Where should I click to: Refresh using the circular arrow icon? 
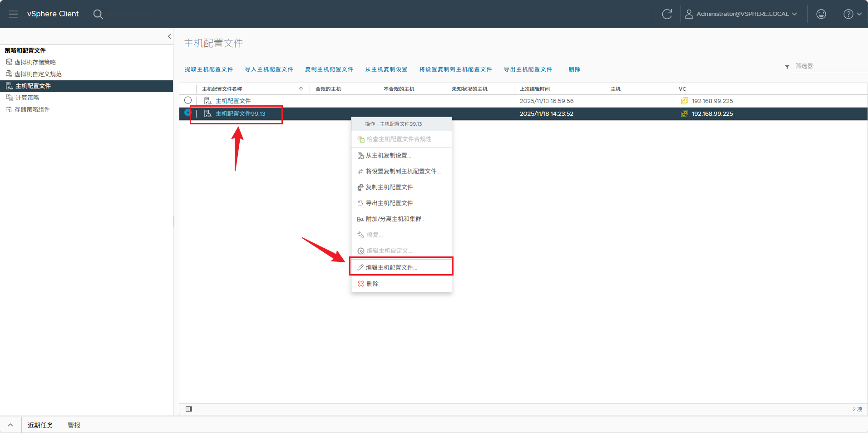(667, 14)
